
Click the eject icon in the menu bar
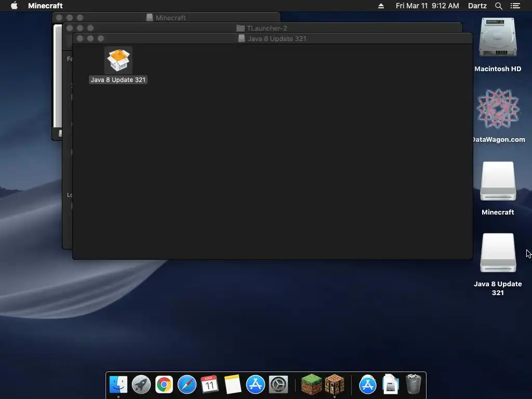[x=381, y=6]
